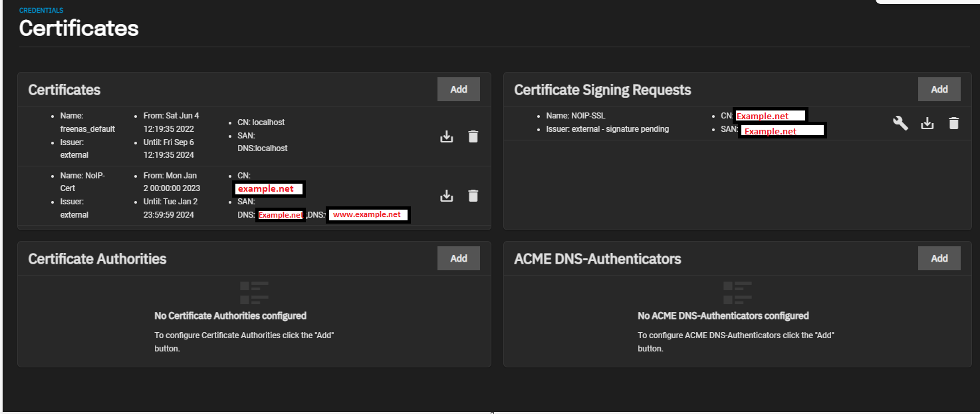Click 'No Certificate Authorities configured' message
The image size is (980, 414).
point(230,315)
